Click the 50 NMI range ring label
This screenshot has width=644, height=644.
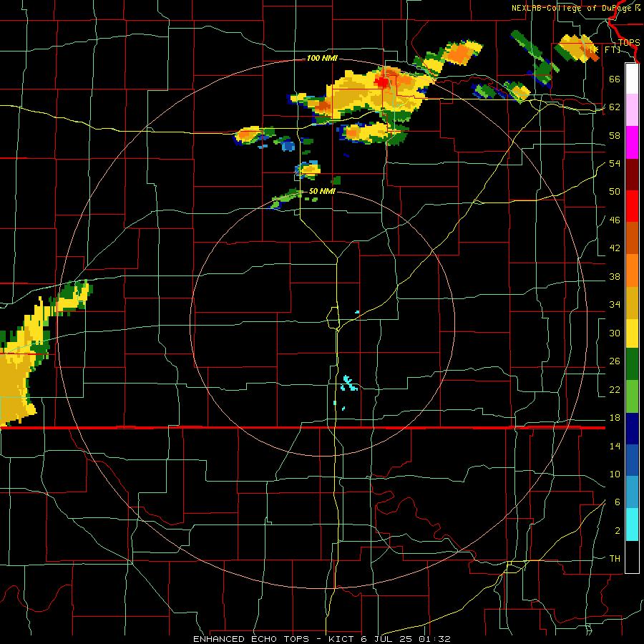tap(322, 191)
